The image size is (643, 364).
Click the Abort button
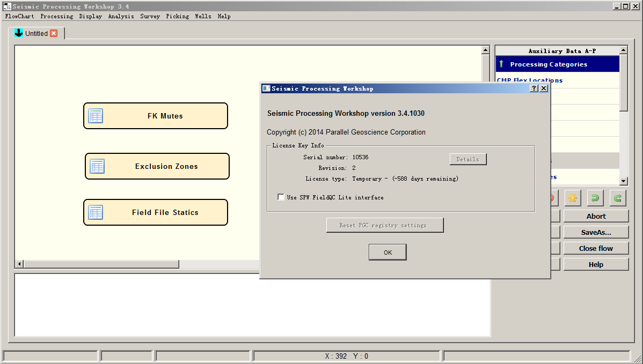(x=596, y=216)
